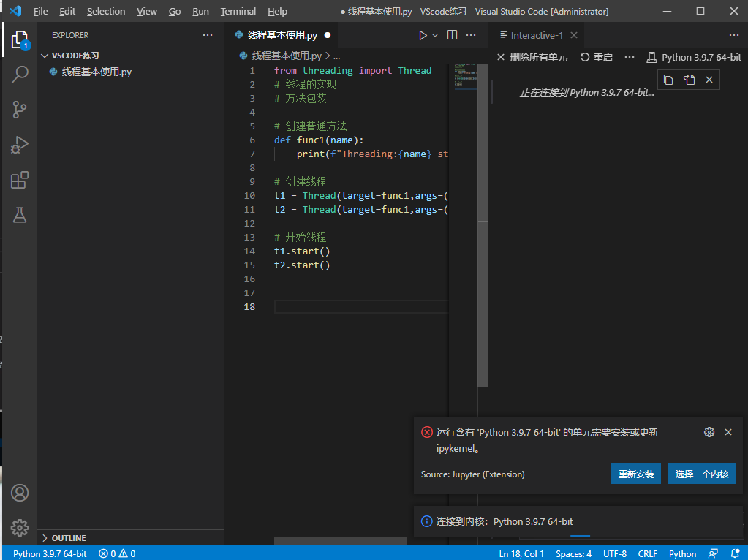Screen dimensions: 748x560
Task: Open the View menu
Action: coord(147,12)
